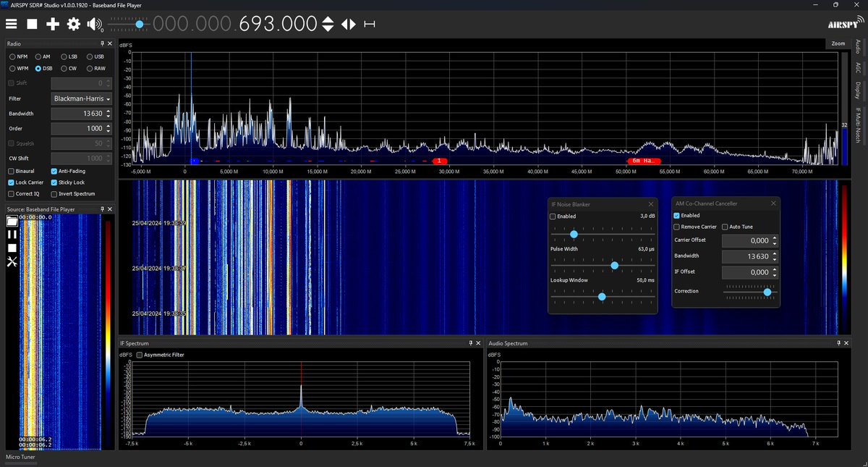Close the IF Noise Blanker window
The height and width of the screenshot is (467, 868).
(650, 203)
